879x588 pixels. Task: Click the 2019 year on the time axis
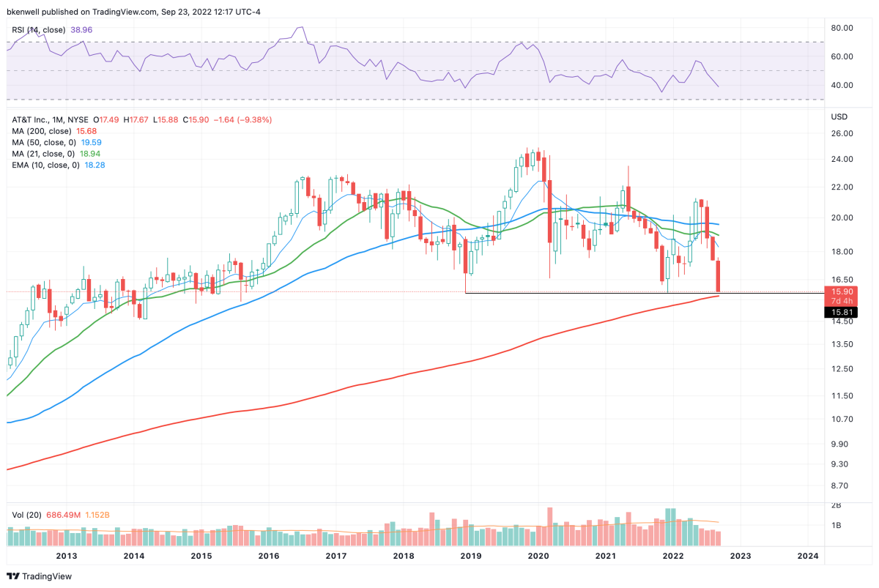click(x=471, y=557)
